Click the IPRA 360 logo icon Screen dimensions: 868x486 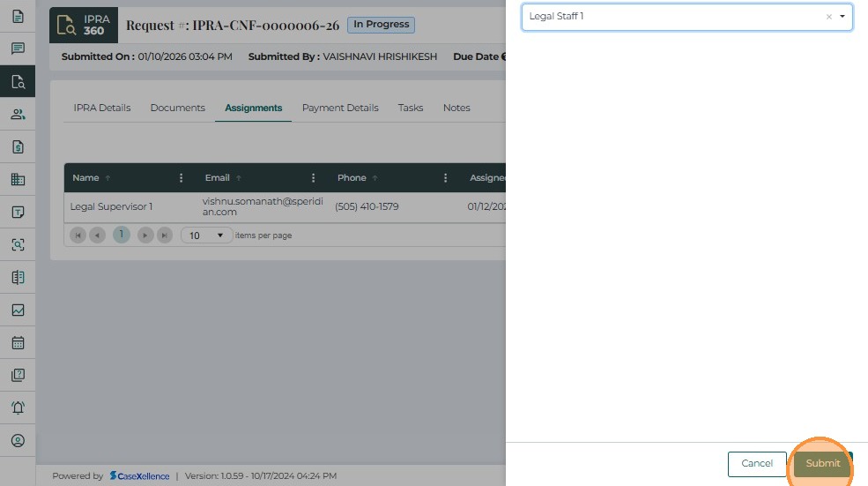[x=84, y=25]
